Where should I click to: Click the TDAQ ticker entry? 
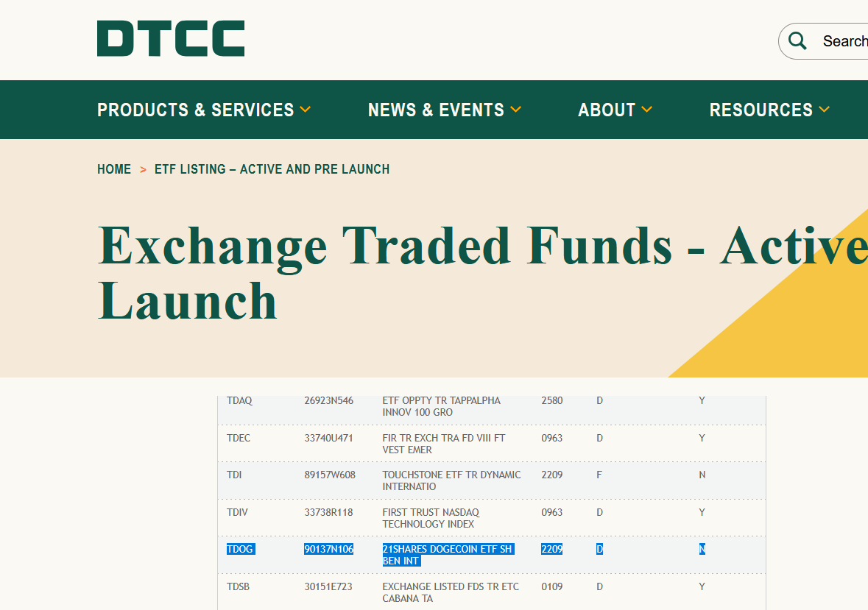click(x=240, y=400)
